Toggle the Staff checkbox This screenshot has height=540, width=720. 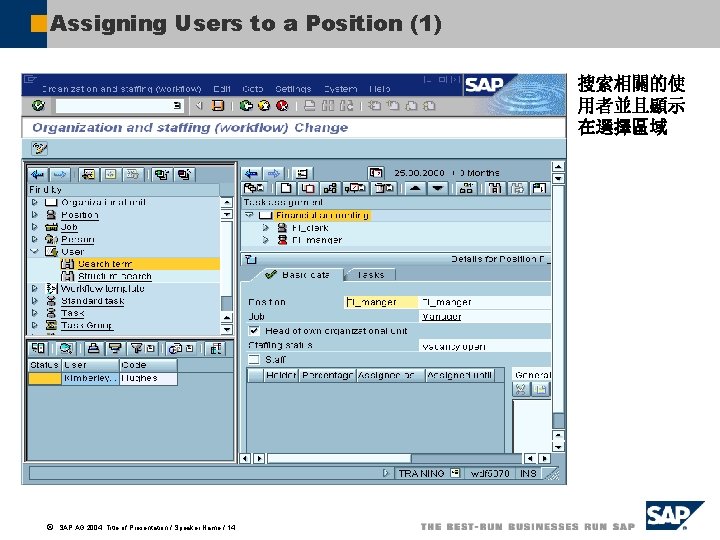[254, 359]
